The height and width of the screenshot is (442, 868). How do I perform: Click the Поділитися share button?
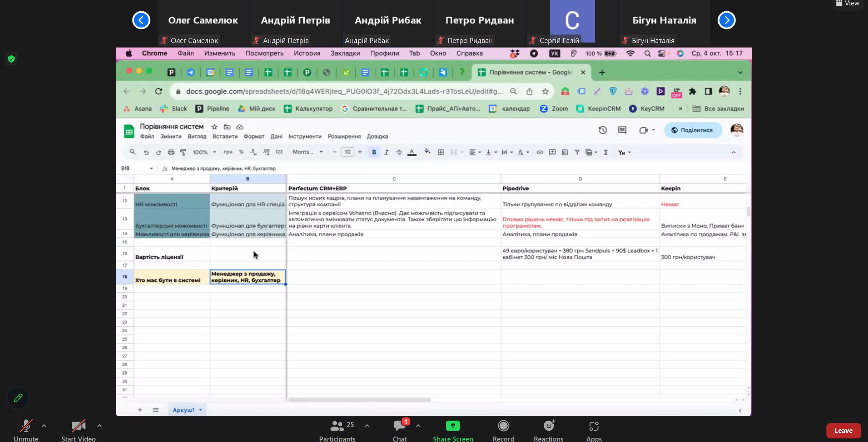[692, 130]
